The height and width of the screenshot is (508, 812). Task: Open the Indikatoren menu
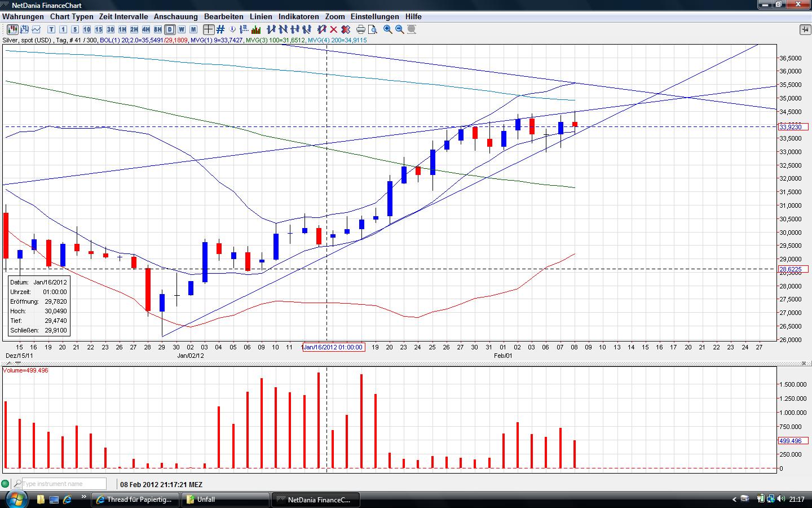(x=298, y=16)
